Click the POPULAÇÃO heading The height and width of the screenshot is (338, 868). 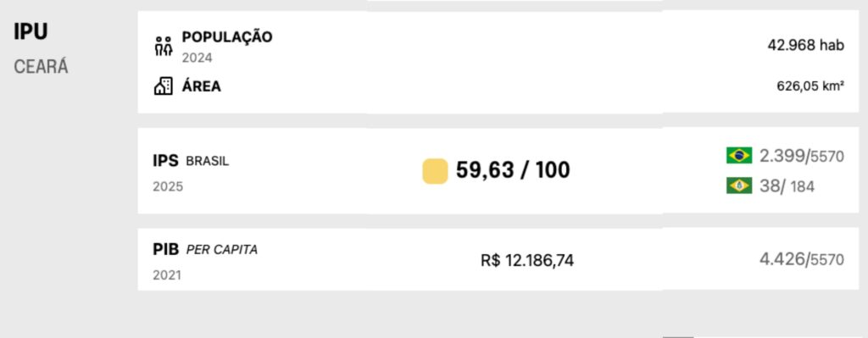227,37
